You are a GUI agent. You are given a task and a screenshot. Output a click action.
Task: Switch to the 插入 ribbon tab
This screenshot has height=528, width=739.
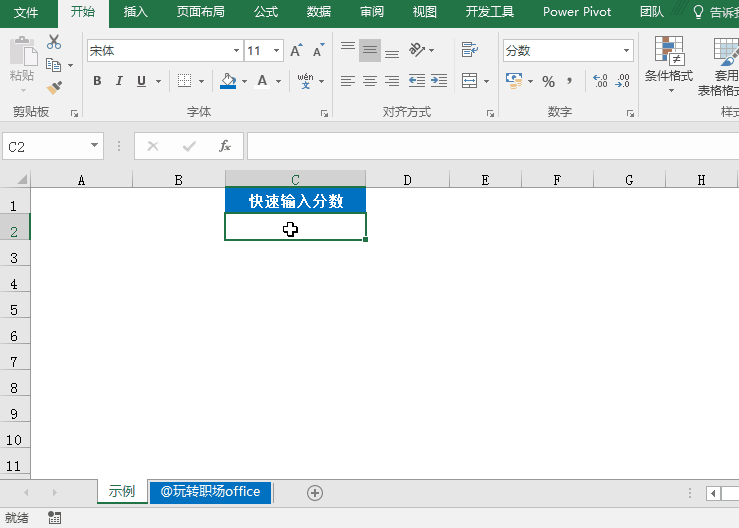point(135,12)
